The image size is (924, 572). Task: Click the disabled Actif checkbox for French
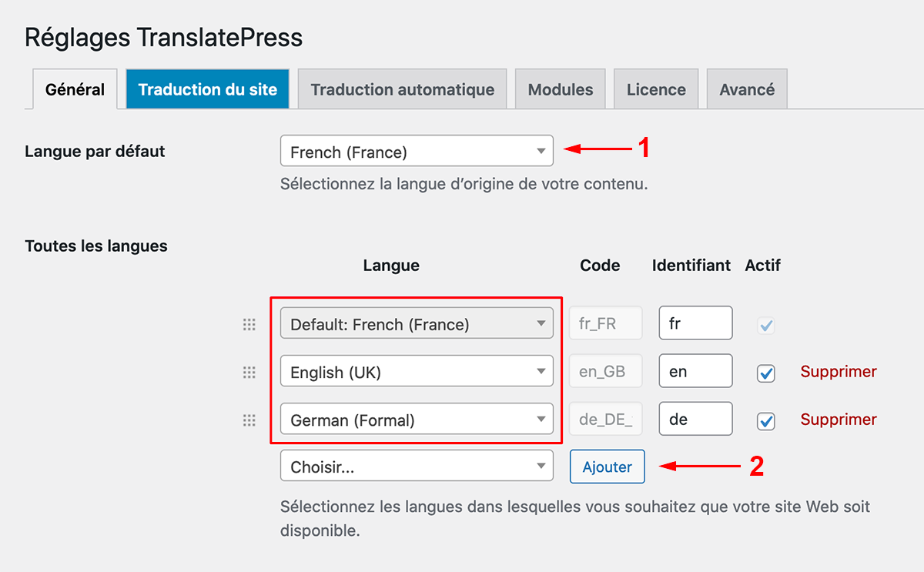click(x=765, y=326)
